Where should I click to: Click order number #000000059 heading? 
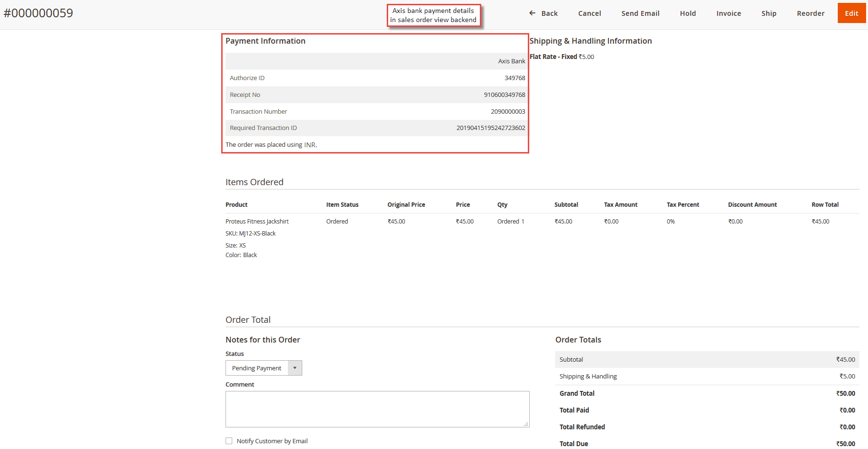pos(38,13)
